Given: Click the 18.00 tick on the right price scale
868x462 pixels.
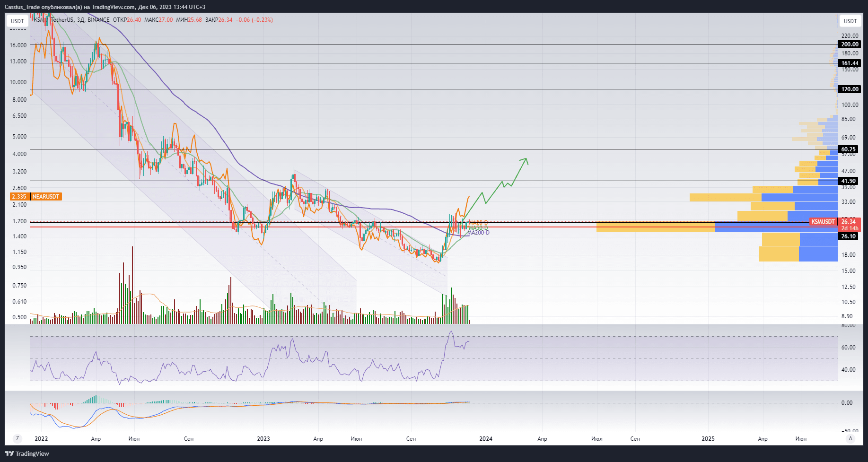Looking at the screenshot, I should pos(849,255).
